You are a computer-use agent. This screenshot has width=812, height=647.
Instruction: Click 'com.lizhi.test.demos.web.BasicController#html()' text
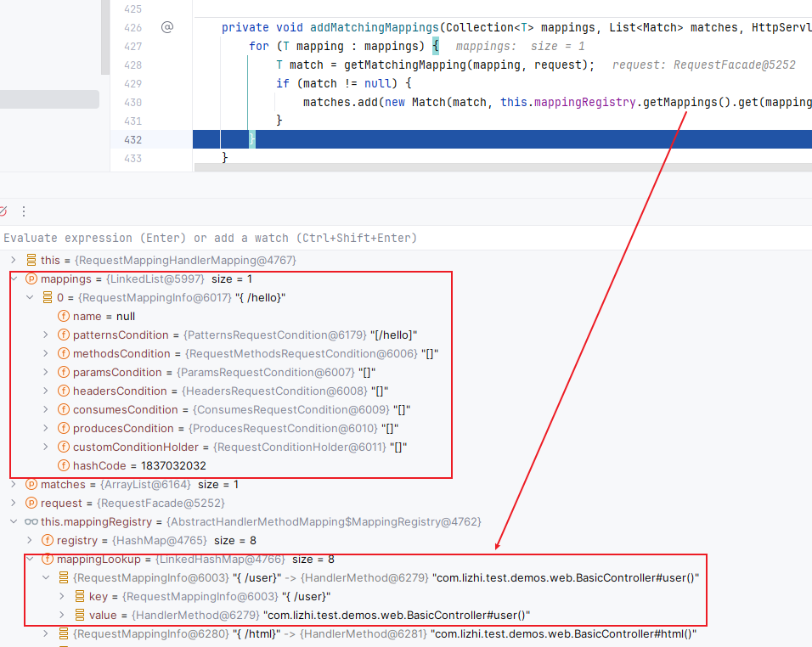(563, 633)
